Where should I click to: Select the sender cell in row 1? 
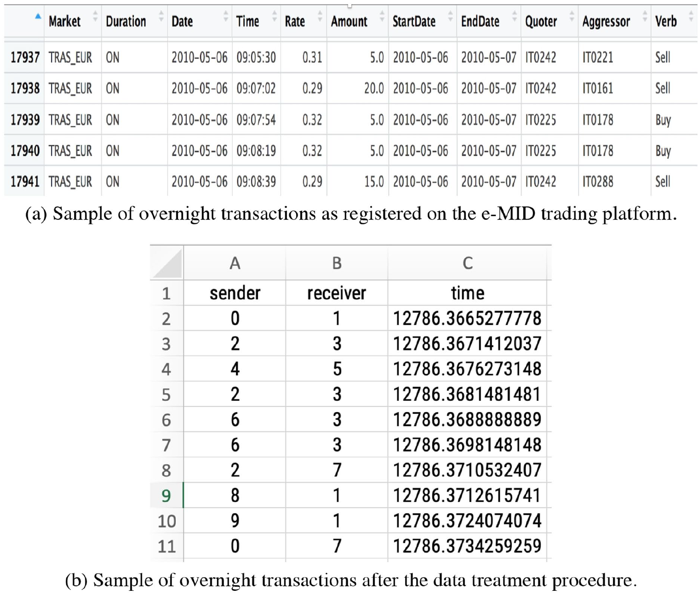tap(235, 293)
